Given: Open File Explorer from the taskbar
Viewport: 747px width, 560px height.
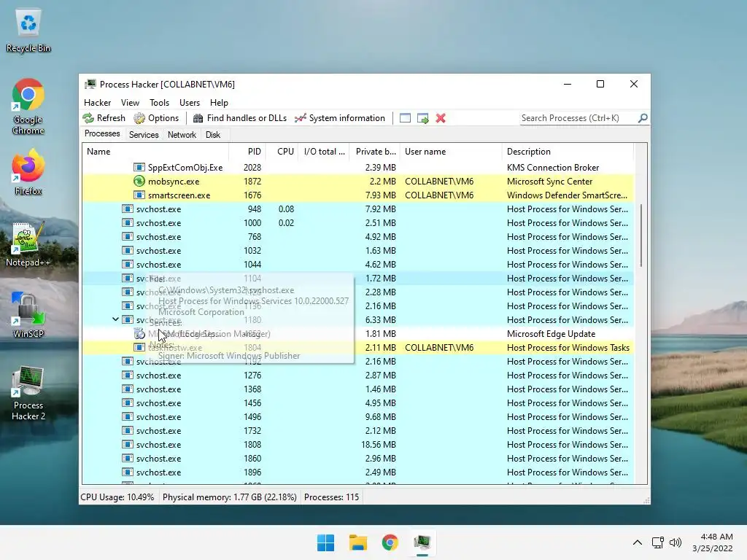Looking at the screenshot, I should click(x=357, y=542).
